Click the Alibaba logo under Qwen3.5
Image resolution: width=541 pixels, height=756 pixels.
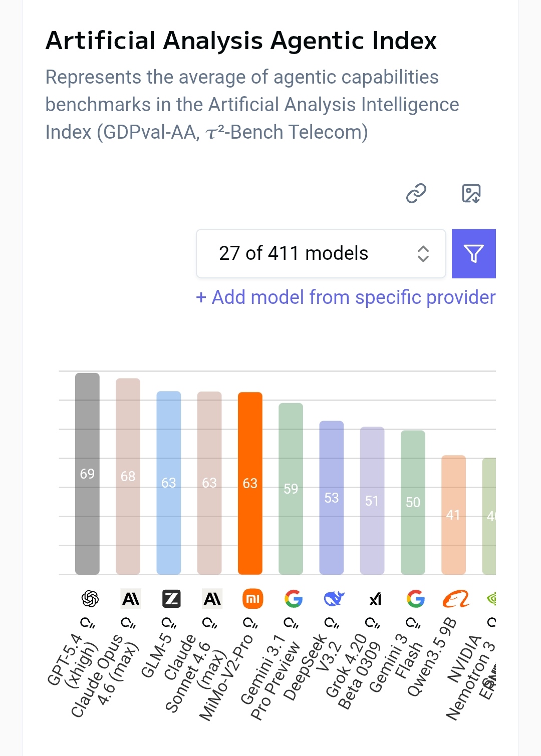tap(456, 598)
